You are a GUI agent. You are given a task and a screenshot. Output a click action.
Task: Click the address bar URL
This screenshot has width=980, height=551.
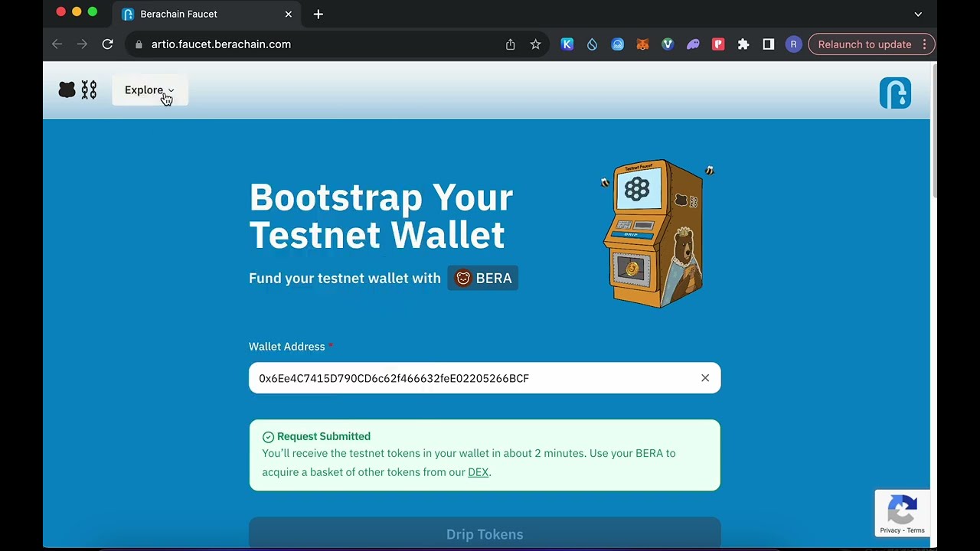tap(221, 44)
